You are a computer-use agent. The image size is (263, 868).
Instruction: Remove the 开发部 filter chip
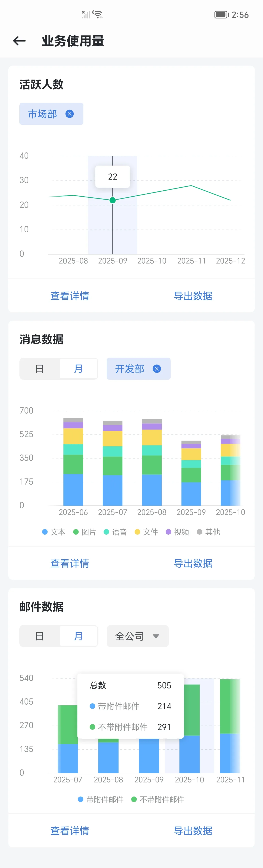point(157,369)
